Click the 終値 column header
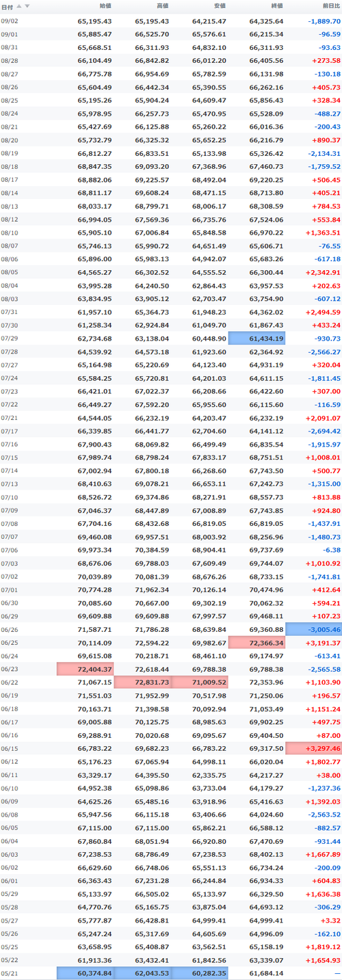The image size is (342, 980). pyautogui.click(x=276, y=6)
